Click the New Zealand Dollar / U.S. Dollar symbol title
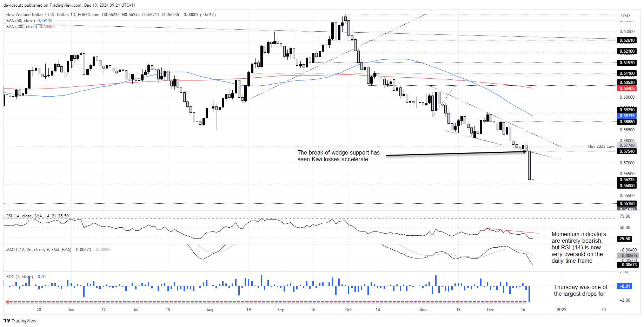This screenshot has height=327, width=644. [x=37, y=15]
